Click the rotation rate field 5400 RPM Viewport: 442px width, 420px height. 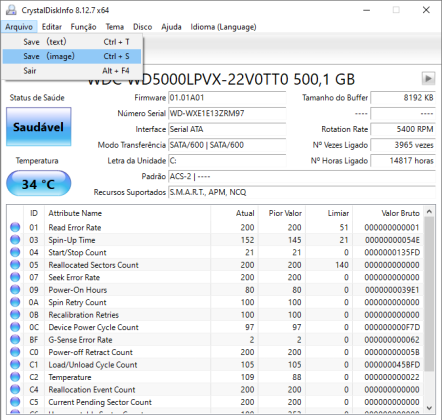point(403,129)
